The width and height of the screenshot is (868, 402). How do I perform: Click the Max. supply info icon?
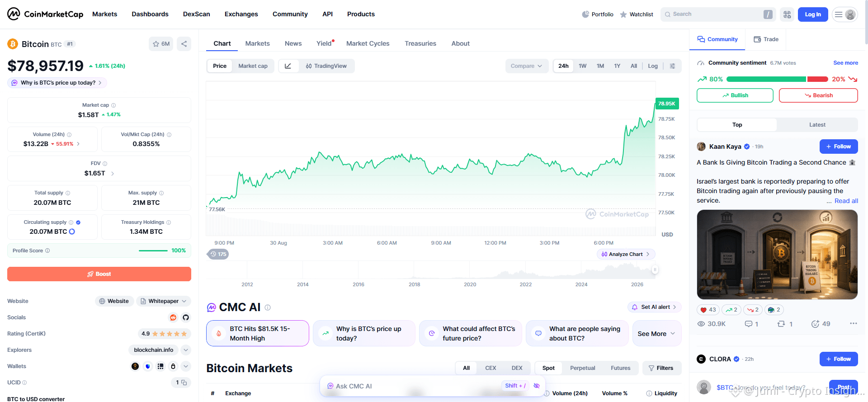point(161,193)
